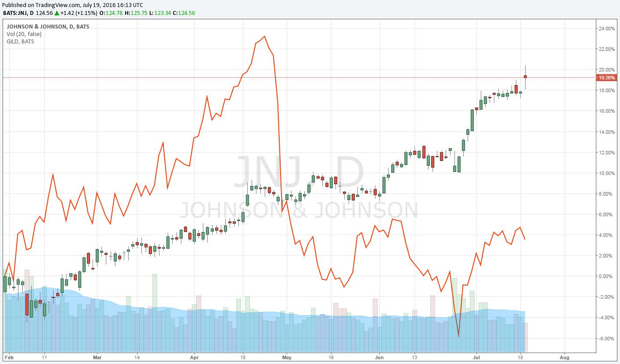
Task: Click the latest red JNJ candlestick
Action: pyautogui.click(x=525, y=77)
